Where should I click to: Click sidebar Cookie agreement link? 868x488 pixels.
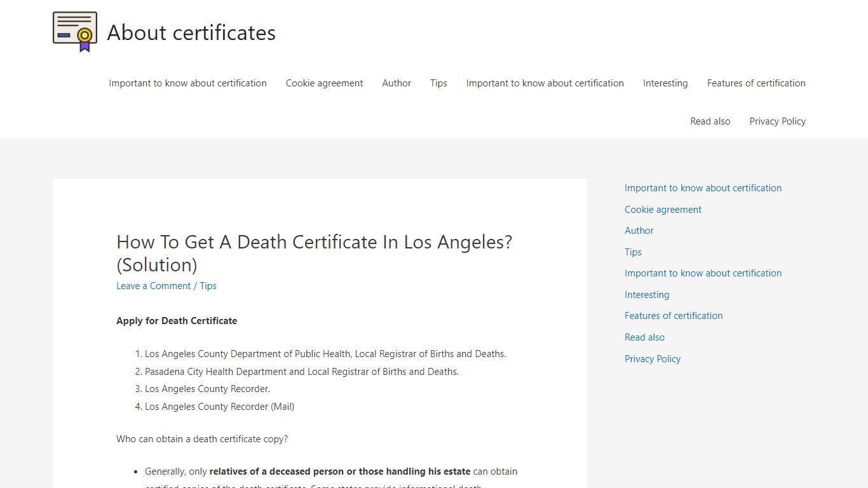tap(663, 210)
